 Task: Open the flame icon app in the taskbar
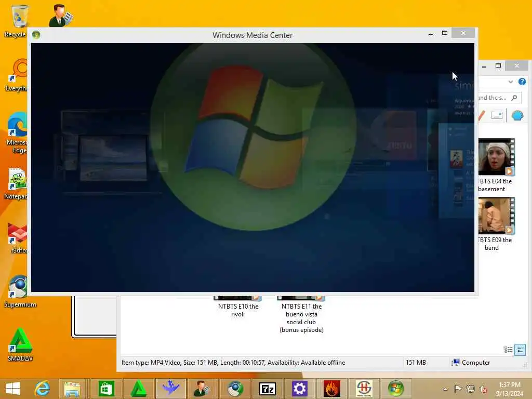[x=331, y=389]
